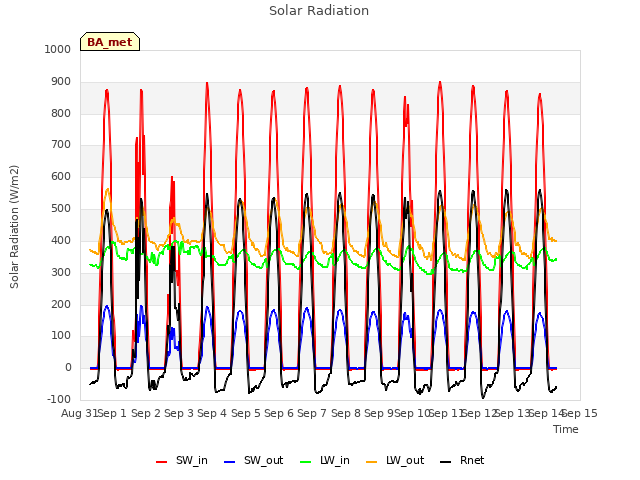Click the blue SW_out legend swatch
Screen dimensions: 640x480
[x=230, y=462]
